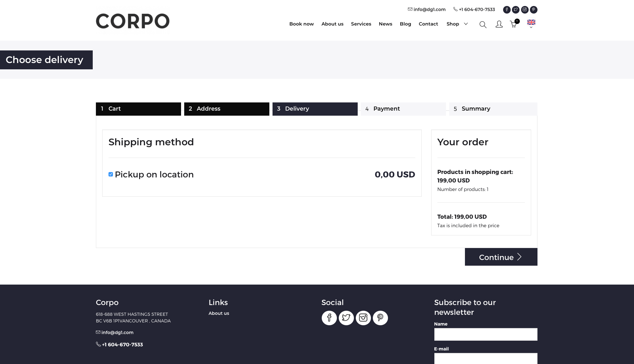Click the Pickup on location label
Viewport: 634px width, 364px height.
pos(154,175)
